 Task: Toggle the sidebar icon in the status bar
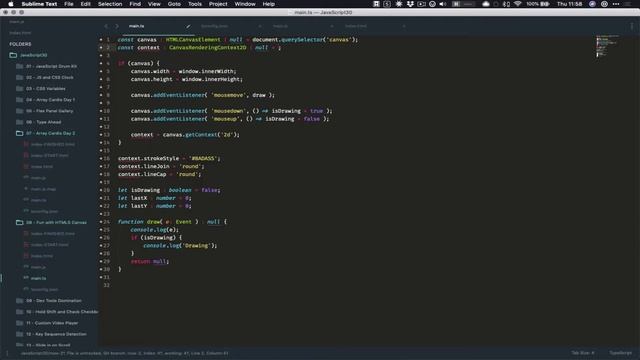coord(7,353)
